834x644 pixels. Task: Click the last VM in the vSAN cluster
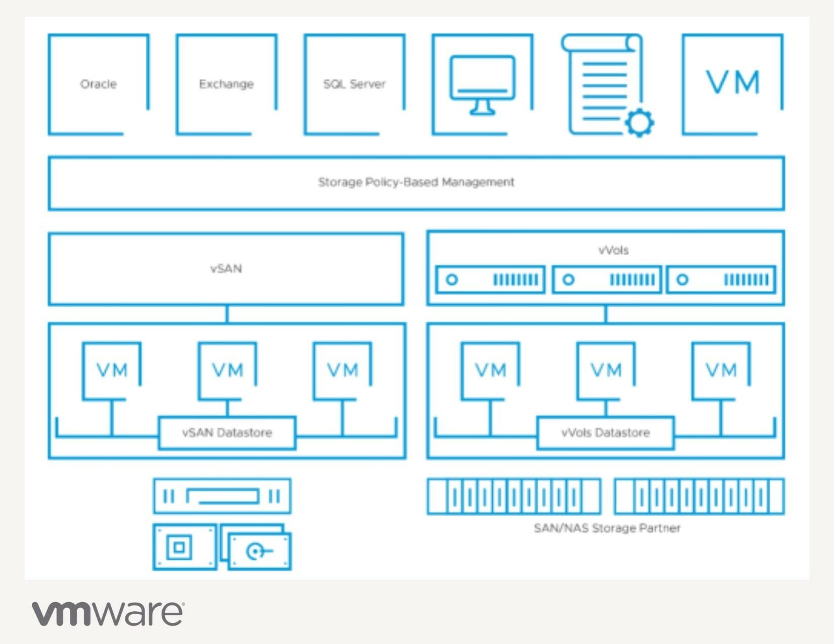click(343, 371)
